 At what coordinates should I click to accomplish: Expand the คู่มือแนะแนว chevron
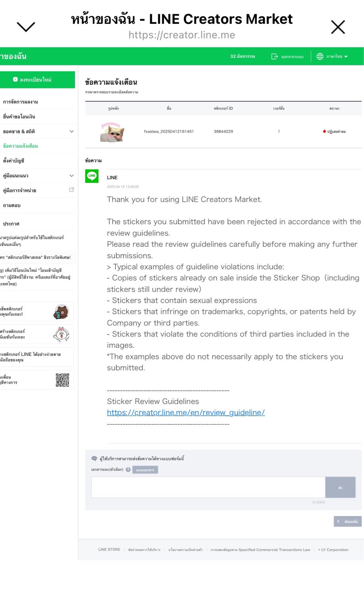[x=72, y=175]
